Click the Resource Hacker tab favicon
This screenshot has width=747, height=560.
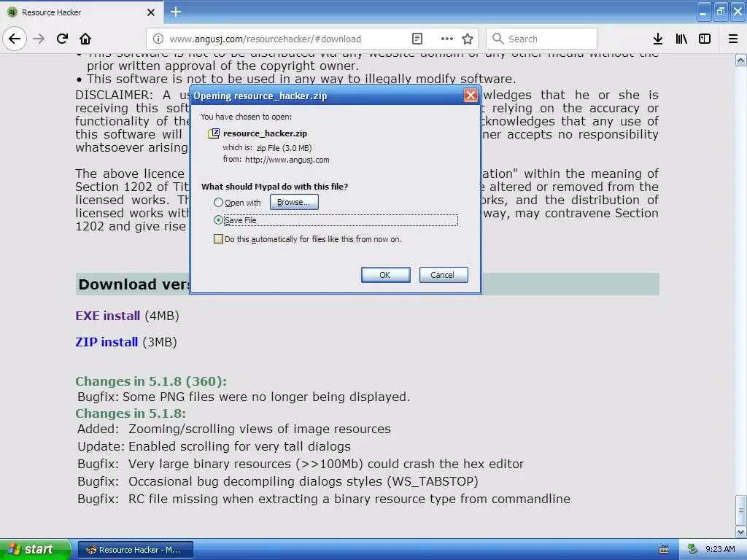click(12, 12)
